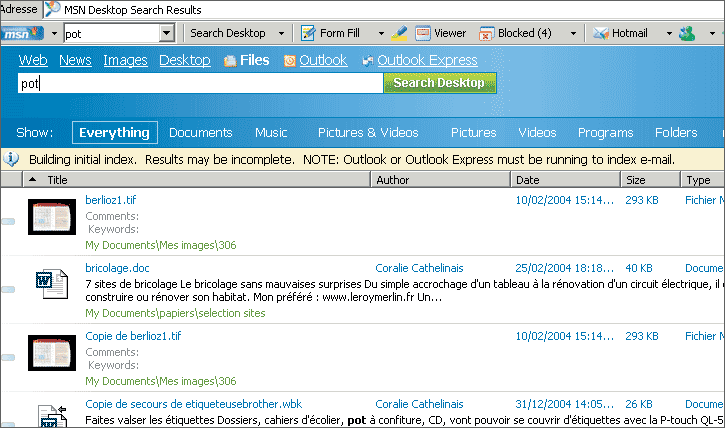Click the backup document icon for etiqueteusebrother.wbk

tap(52, 416)
